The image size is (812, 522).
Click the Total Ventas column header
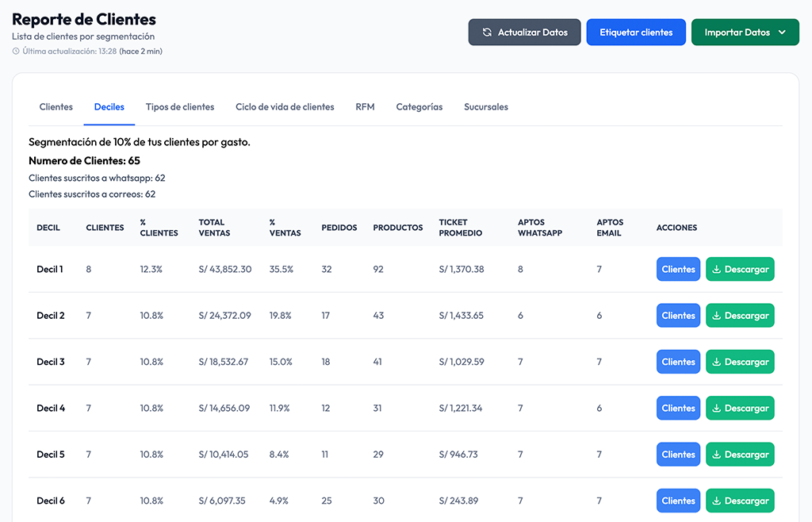214,228
